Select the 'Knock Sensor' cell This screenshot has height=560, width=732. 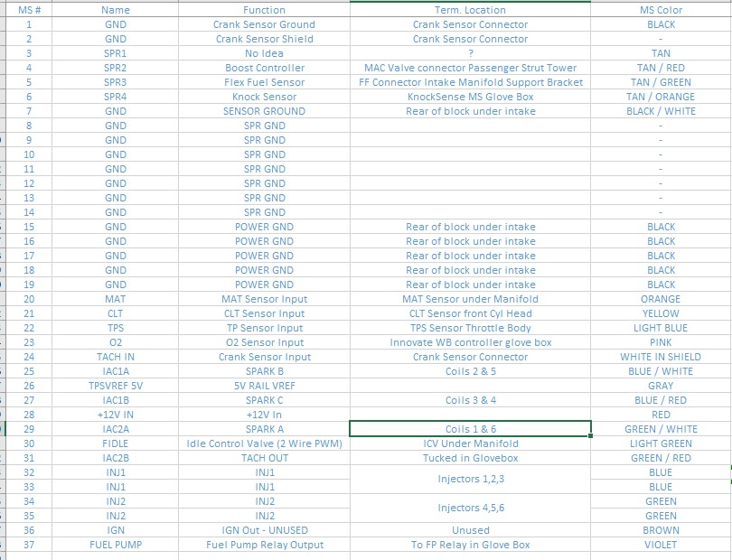264,97
